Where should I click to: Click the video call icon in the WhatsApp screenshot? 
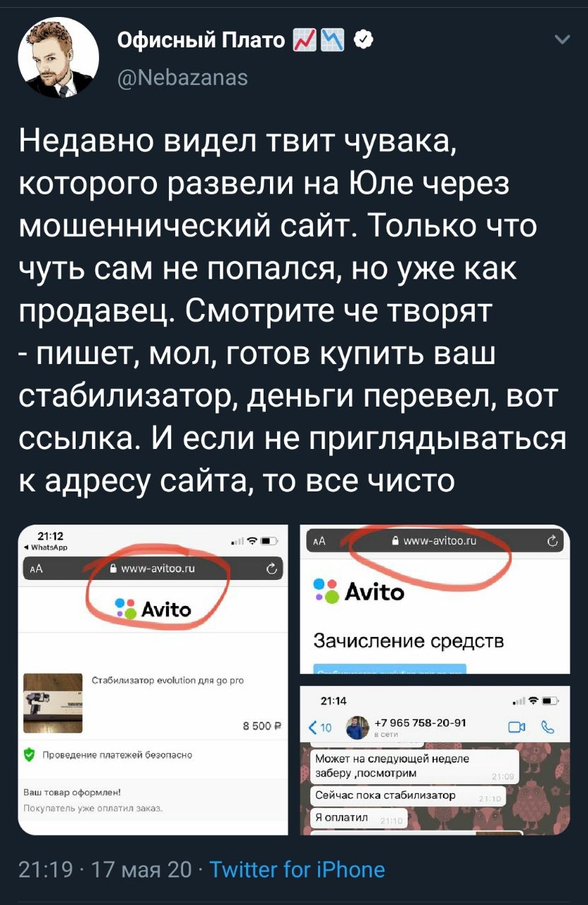coord(517,728)
